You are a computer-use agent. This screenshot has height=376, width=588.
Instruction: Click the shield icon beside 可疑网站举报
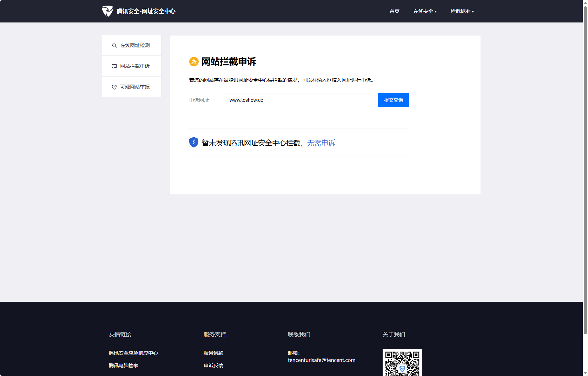click(x=114, y=87)
